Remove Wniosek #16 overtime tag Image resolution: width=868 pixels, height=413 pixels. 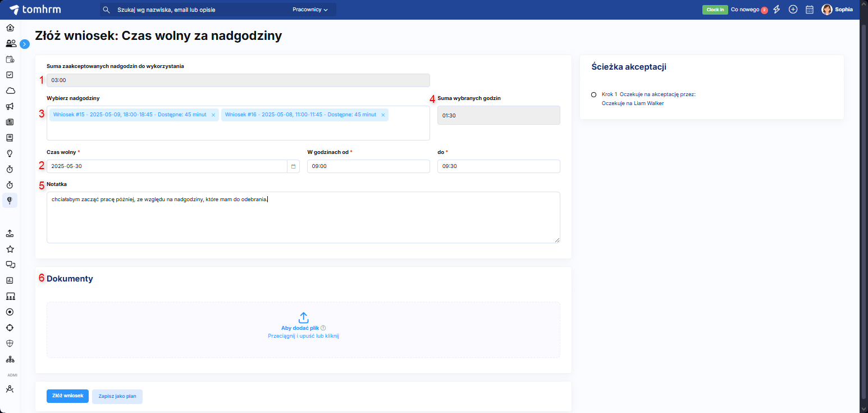pos(383,115)
